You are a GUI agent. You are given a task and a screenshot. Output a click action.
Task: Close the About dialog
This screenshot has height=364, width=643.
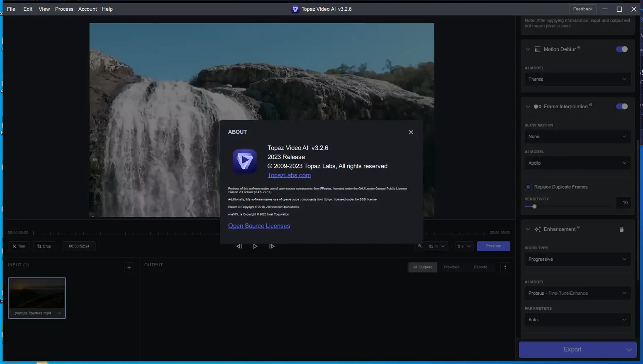pos(411,132)
